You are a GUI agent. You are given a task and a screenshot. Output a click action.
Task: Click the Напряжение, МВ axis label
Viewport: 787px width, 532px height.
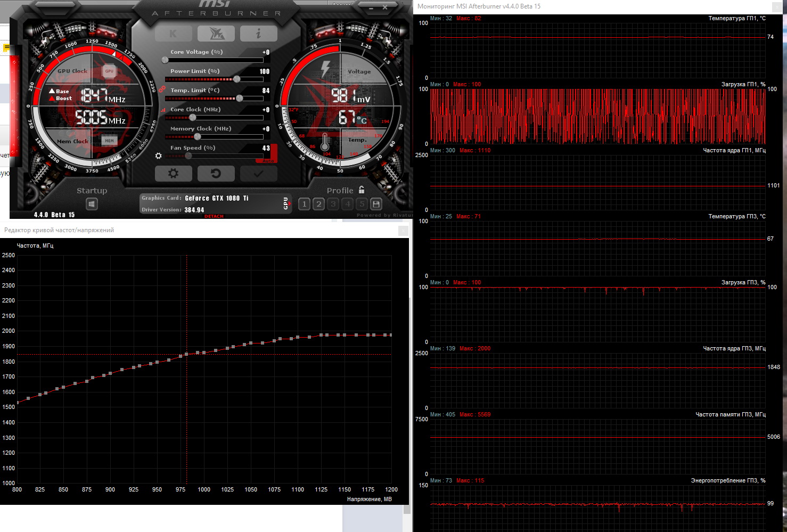(x=369, y=499)
